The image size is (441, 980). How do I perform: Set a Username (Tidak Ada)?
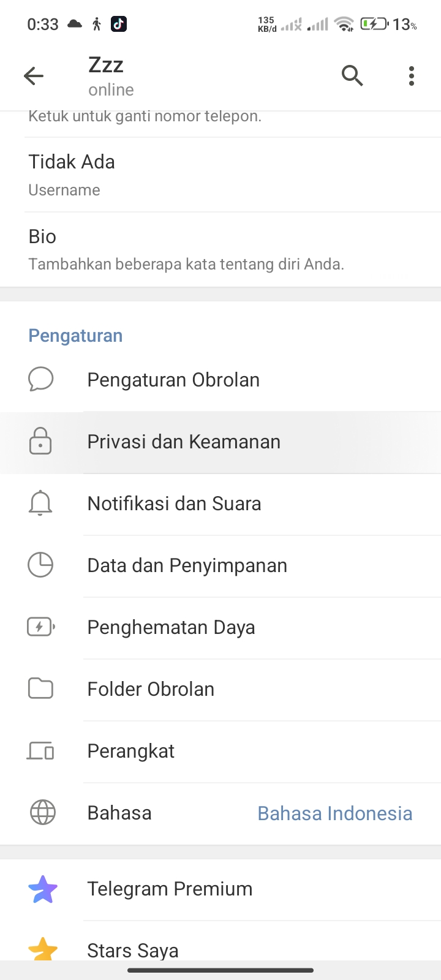(72, 174)
